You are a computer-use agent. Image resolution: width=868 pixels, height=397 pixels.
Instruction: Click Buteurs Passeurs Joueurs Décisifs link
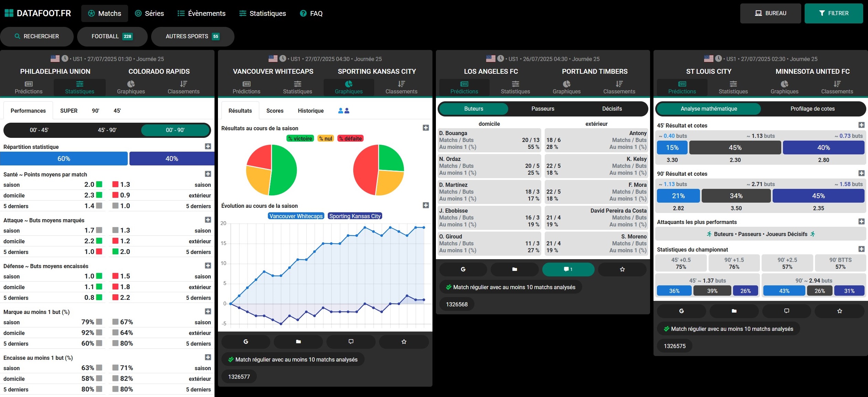[x=761, y=234]
